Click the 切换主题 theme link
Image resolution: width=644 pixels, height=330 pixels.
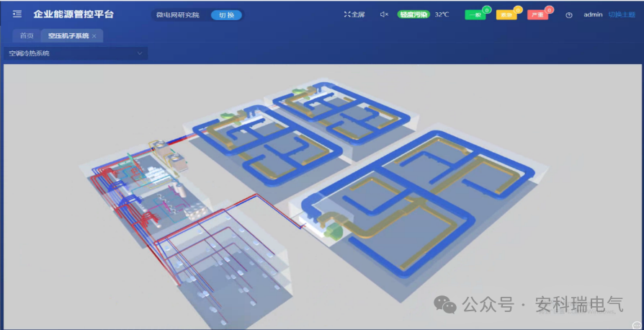point(622,14)
